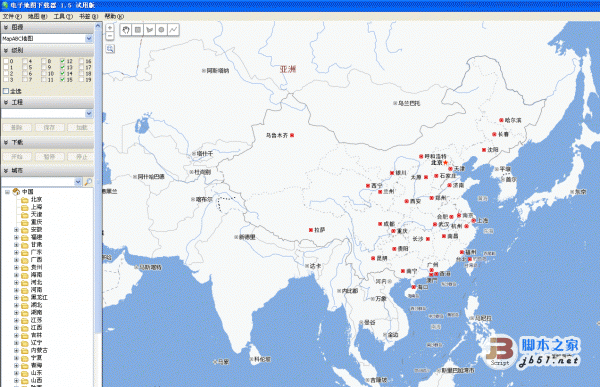600x387 pixels.
Task: Expand the 江苏 tree node
Action: [x=16, y=320]
